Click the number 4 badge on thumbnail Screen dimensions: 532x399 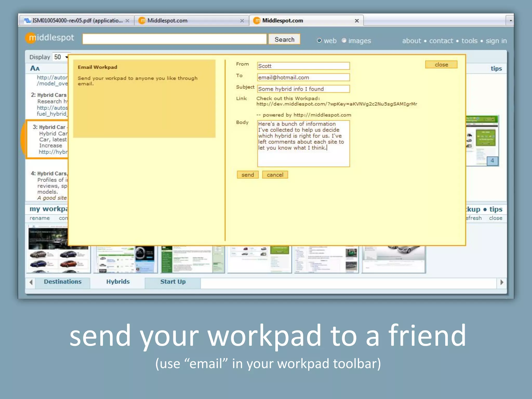(492, 161)
